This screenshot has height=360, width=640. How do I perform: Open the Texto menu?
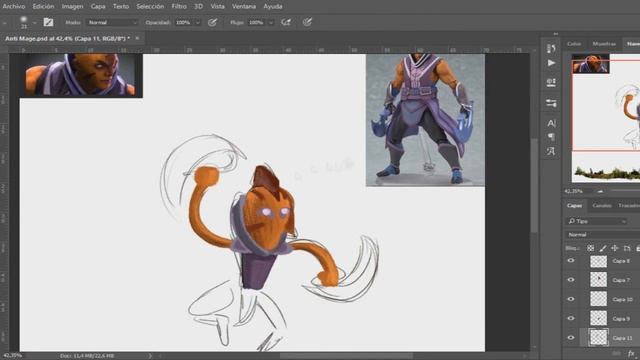pyautogui.click(x=120, y=6)
